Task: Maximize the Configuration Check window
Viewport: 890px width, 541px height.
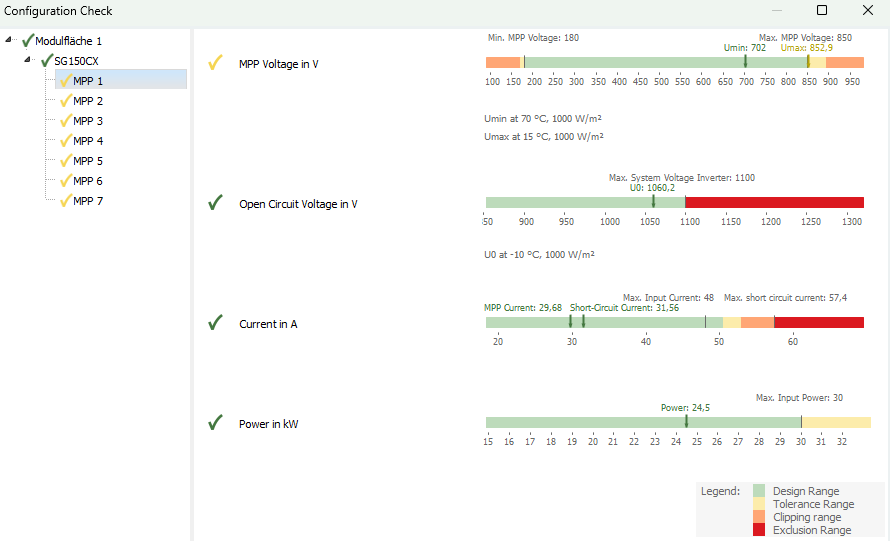Action: pyautogui.click(x=822, y=11)
